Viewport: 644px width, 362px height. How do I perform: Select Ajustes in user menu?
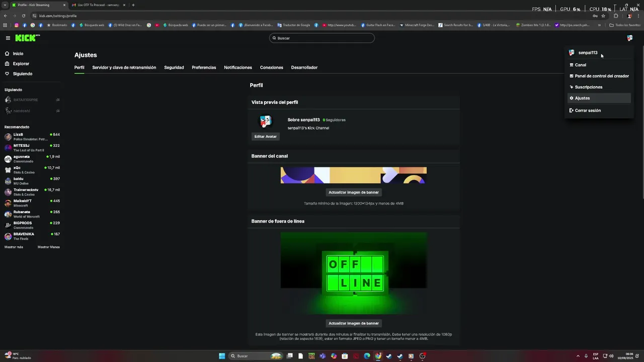point(599,98)
